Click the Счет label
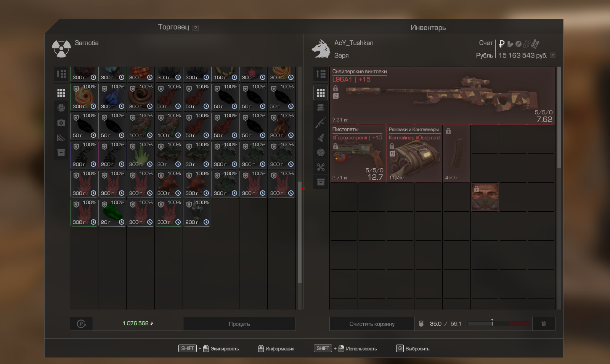This screenshot has width=610, height=364. [486, 43]
